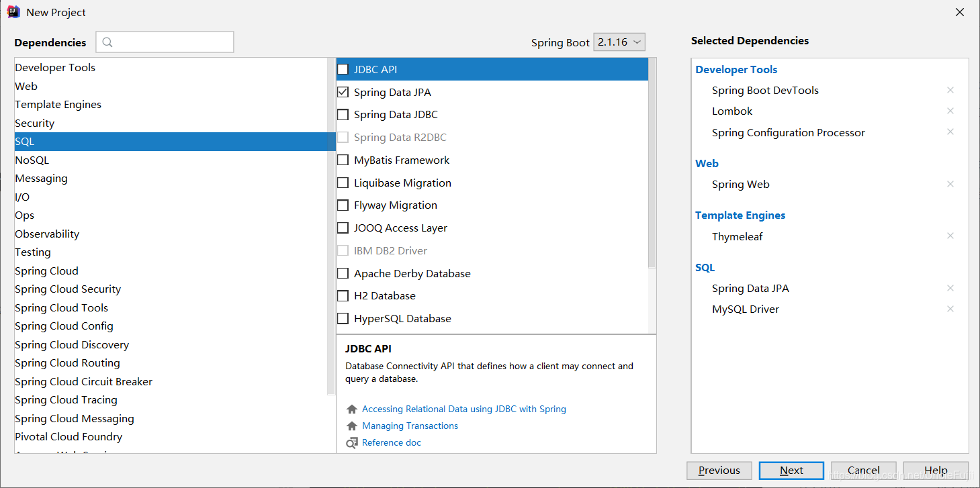
Task: Remove Spring Web from selected dependencies
Action: pos(950,184)
